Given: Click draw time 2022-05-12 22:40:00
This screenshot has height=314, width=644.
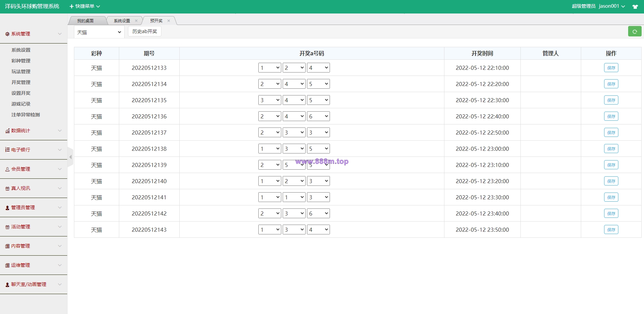Looking at the screenshot, I should click(482, 116).
